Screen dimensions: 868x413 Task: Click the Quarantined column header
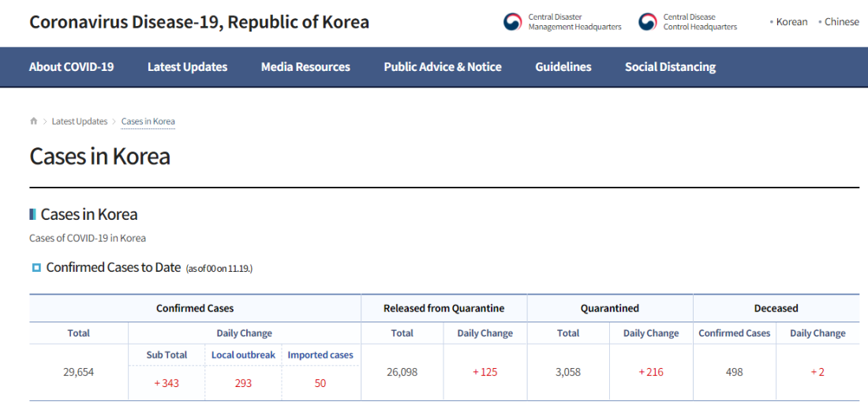609,308
